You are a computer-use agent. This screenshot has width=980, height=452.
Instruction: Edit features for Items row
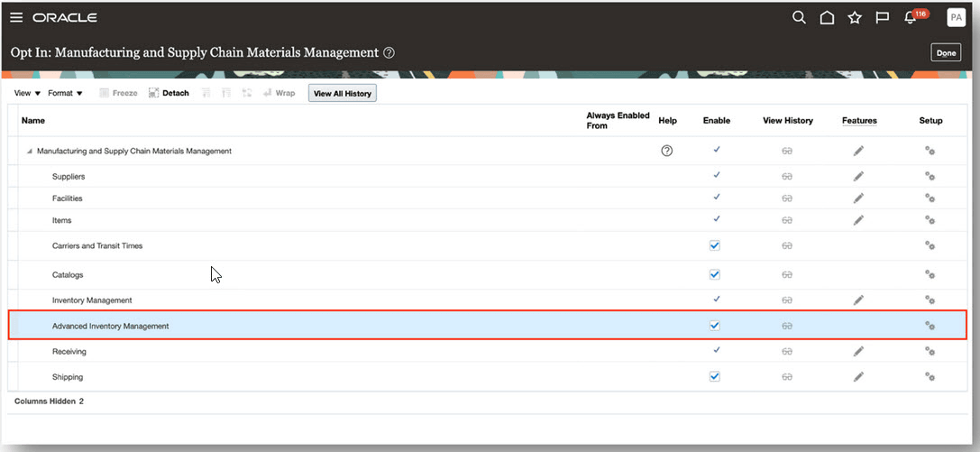click(859, 220)
